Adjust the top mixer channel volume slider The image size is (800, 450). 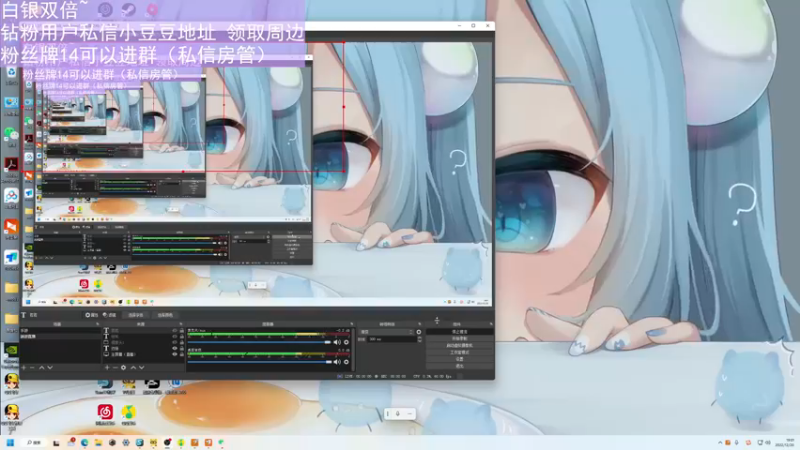259,342
